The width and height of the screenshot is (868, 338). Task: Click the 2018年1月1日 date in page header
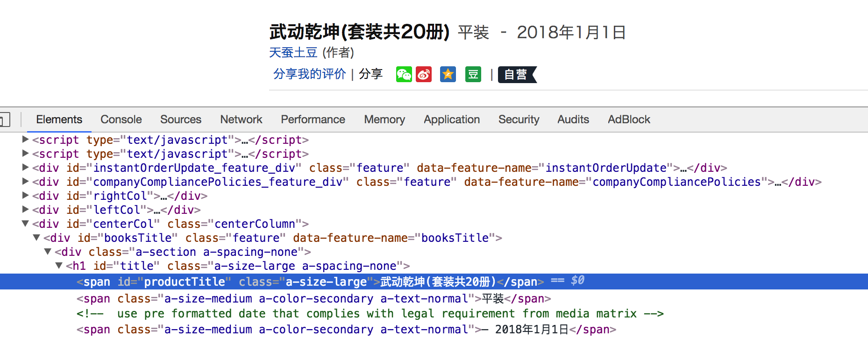[x=571, y=32]
